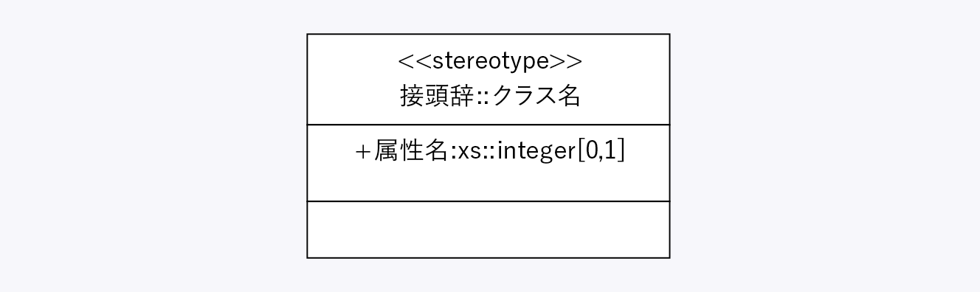This screenshot has width=980, height=292.
Task: Select the digit 1 in the multiplicity
Action: (610, 150)
